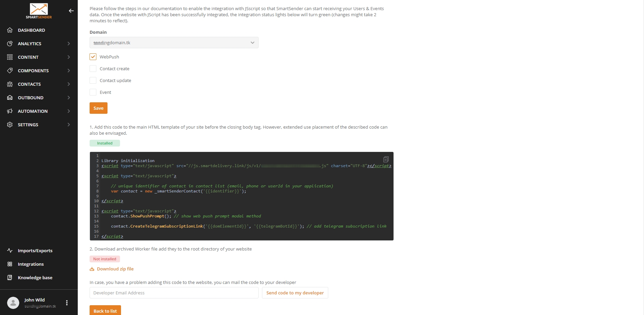
Task: Expand the Outbound submenu chevron
Action: (x=69, y=98)
